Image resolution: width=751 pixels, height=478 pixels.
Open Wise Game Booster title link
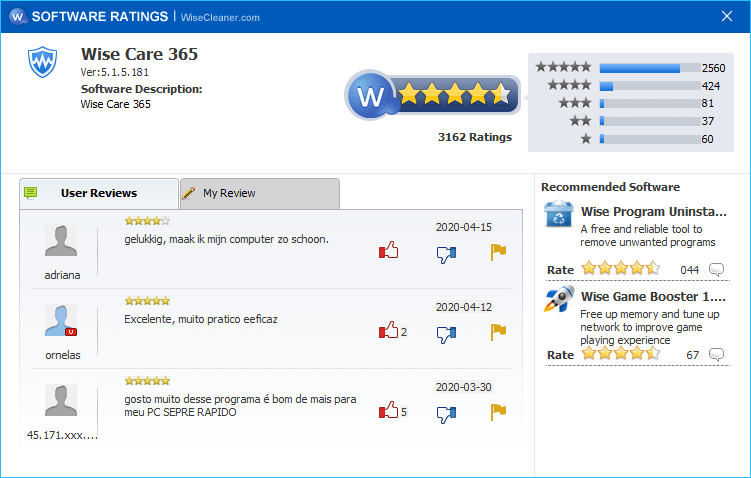pyautogui.click(x=653, y=296)
